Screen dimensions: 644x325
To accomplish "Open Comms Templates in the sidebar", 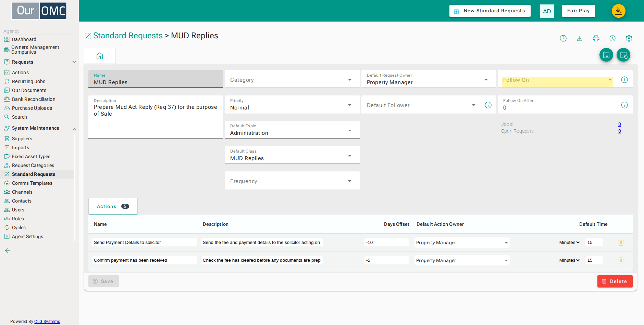I will pos(32,183).
